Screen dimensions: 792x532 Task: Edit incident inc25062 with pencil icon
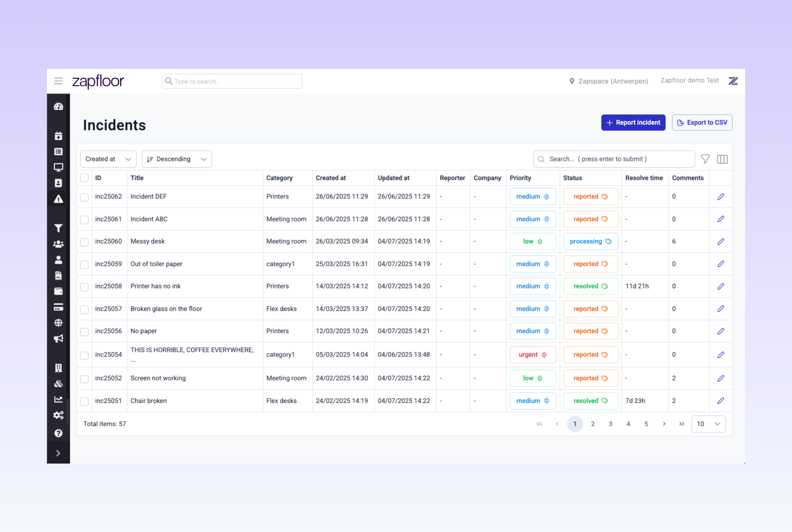721,197
